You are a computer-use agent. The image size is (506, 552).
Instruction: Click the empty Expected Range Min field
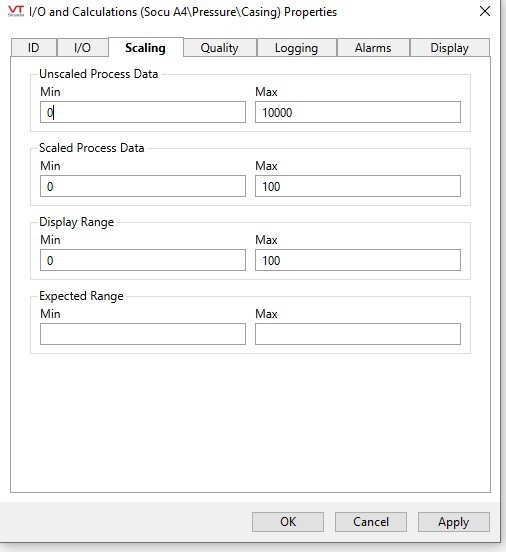tap(143, 334)
